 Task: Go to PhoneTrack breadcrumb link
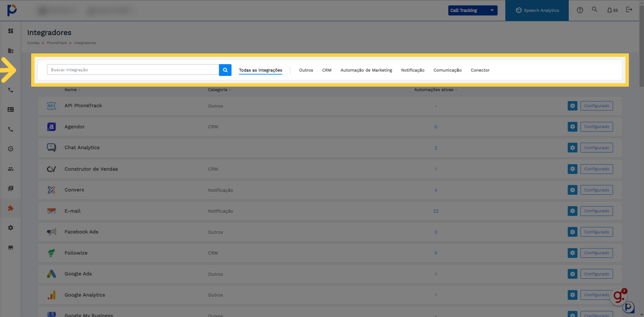click(57, 43)
